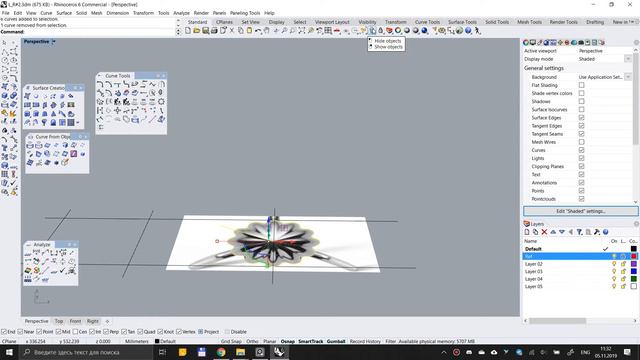Toggle Grid Snap in status bar

(x=231, y=341)
